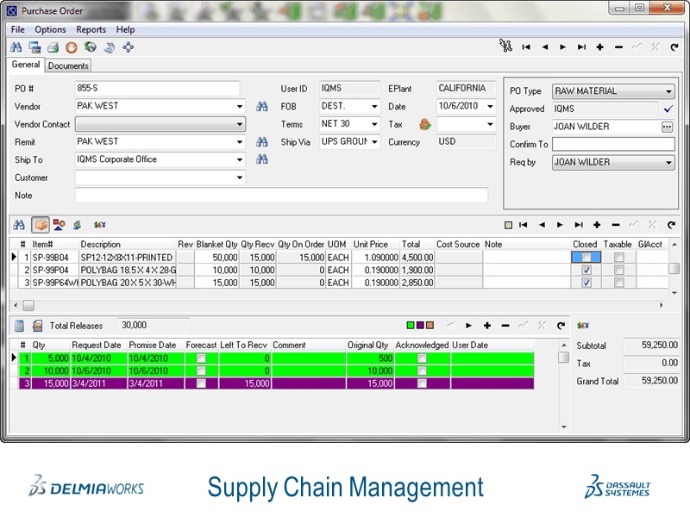The height and width of the screenshot is (517, 690).
Task: Click the binoculars lookup beside Ship To
Action: tap(261, 160)
